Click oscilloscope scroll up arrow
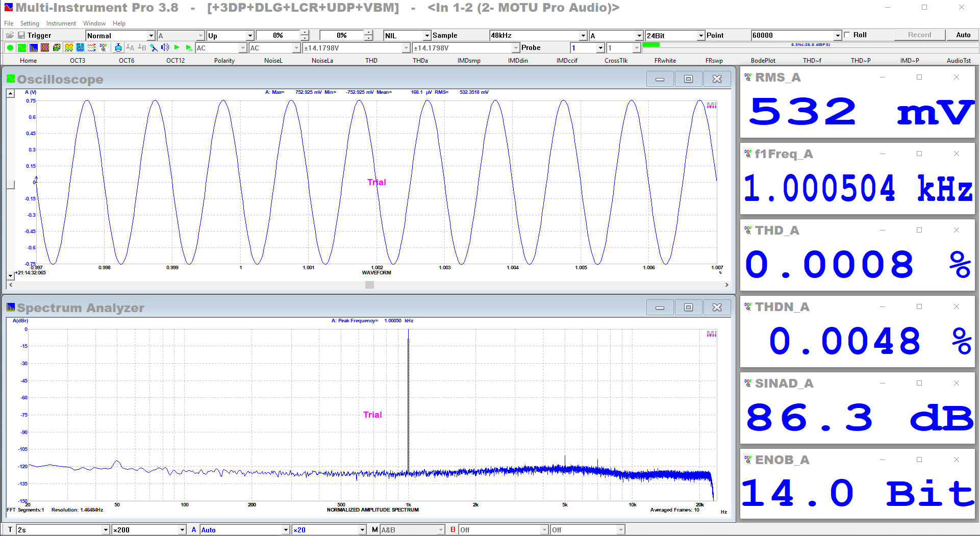 (x=11, y=94)
